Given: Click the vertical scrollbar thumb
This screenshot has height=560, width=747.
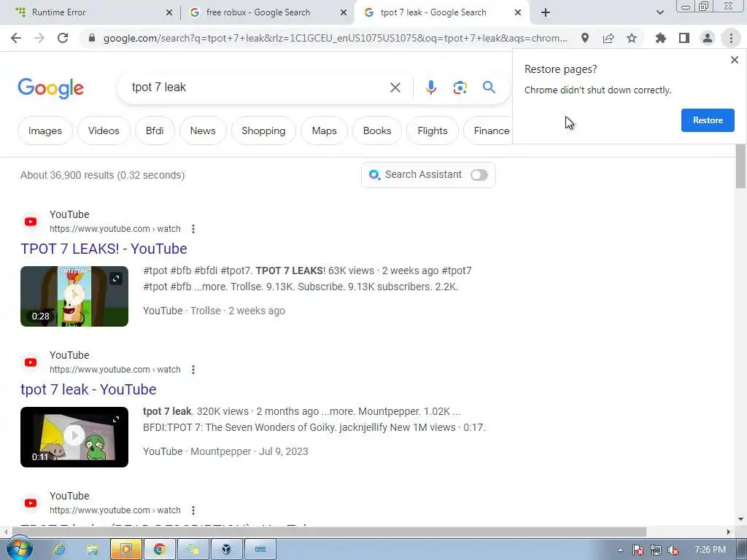Looking at the screenshot, I should (740, 167).
